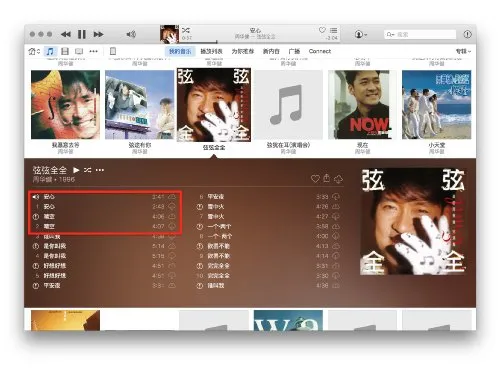
Task: Love the current song with the heart icon
Action: click(x=322, y=30)
